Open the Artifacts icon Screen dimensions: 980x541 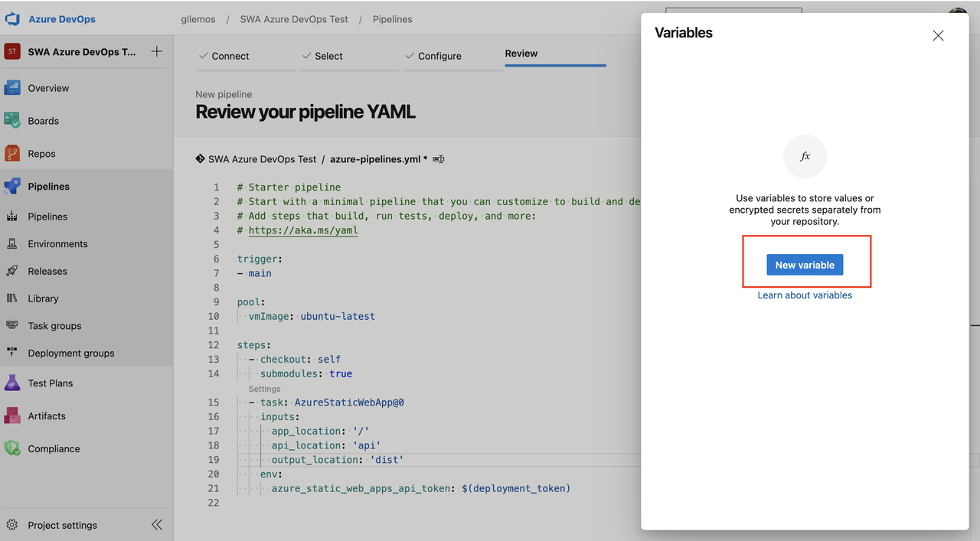pyautogui.click(x=12, y=416)
